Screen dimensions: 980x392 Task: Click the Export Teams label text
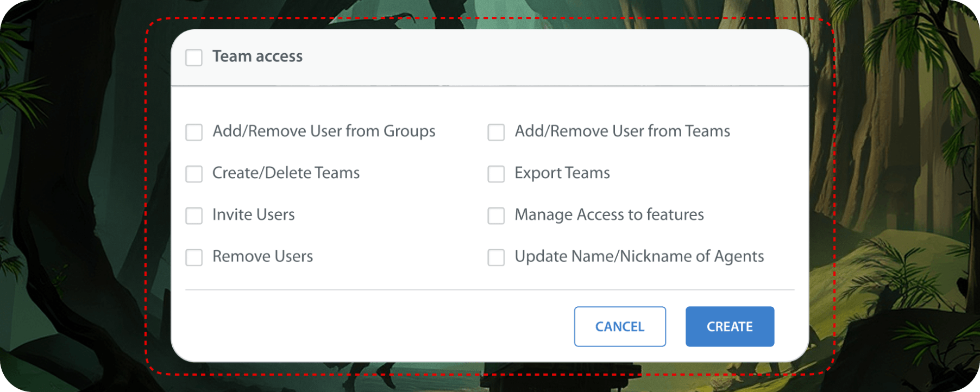click(x=562, y=173)
